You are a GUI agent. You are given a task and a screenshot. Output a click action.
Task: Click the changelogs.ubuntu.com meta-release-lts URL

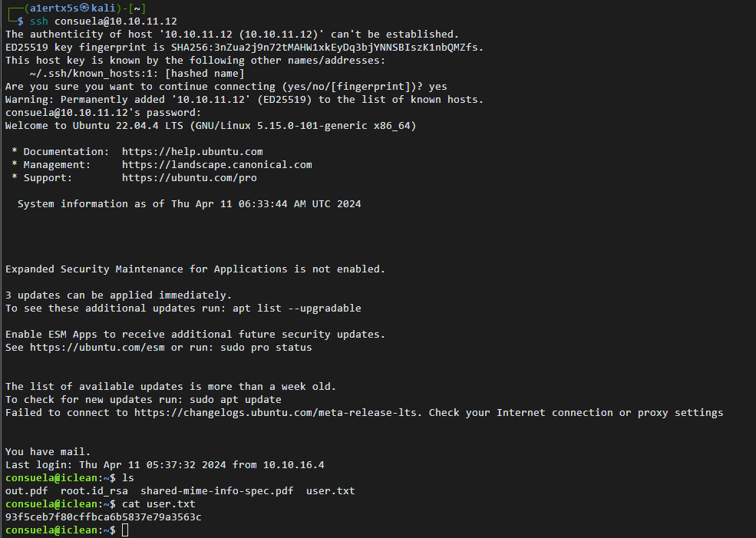276,412
